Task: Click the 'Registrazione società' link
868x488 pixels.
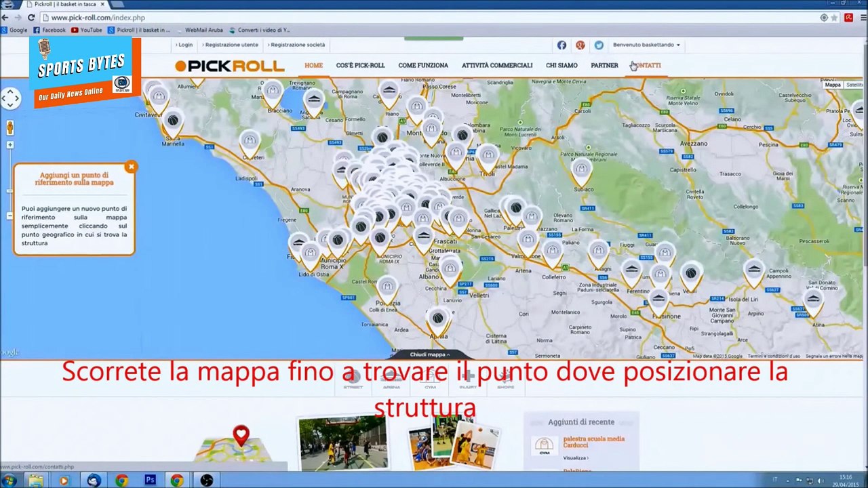Action: click(296, 45)
